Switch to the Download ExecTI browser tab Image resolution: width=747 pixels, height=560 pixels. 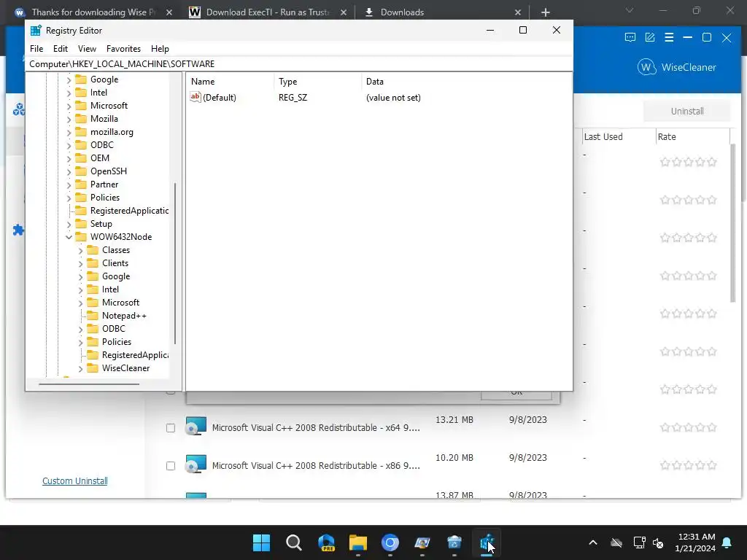[x=267, y=12]
